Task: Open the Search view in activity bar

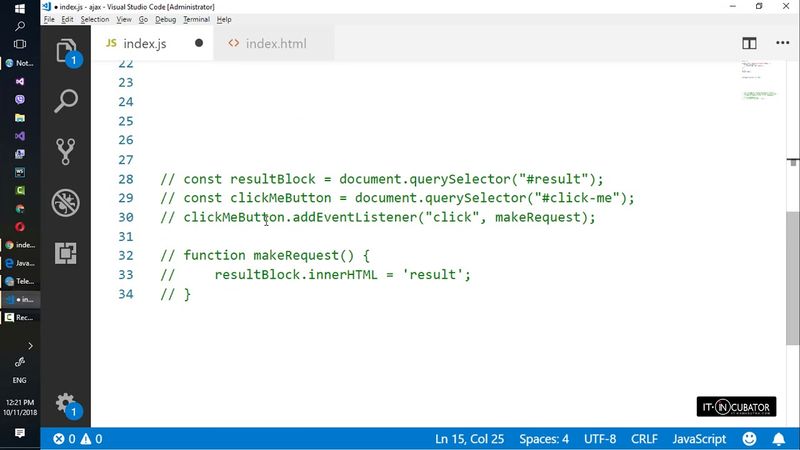Action: (66, 101)
